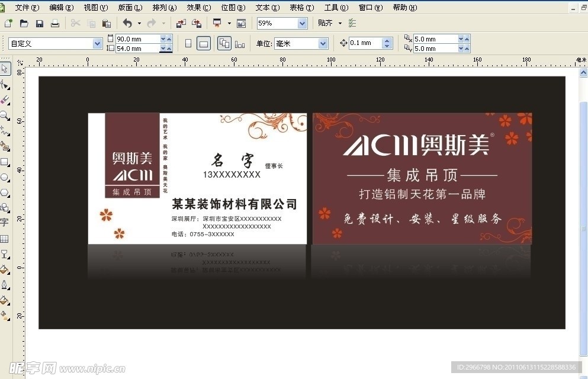This screenshot has width=588, height=379.
Task: Select the Interactive Fill tool
Action: point(5,316)
